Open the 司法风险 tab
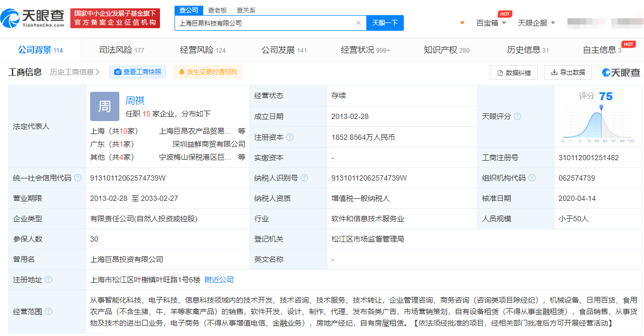This screenshot has width=644, height=336. tap(121, 50)
